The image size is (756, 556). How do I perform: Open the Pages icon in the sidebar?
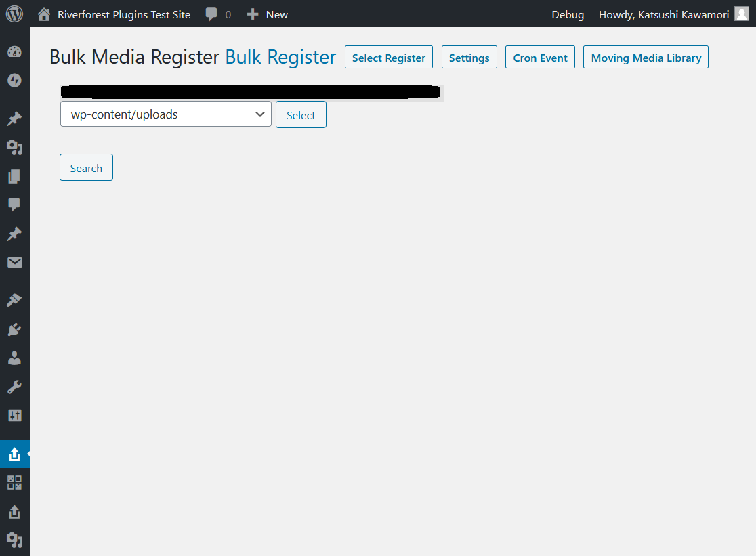click(x=14, y=176)
